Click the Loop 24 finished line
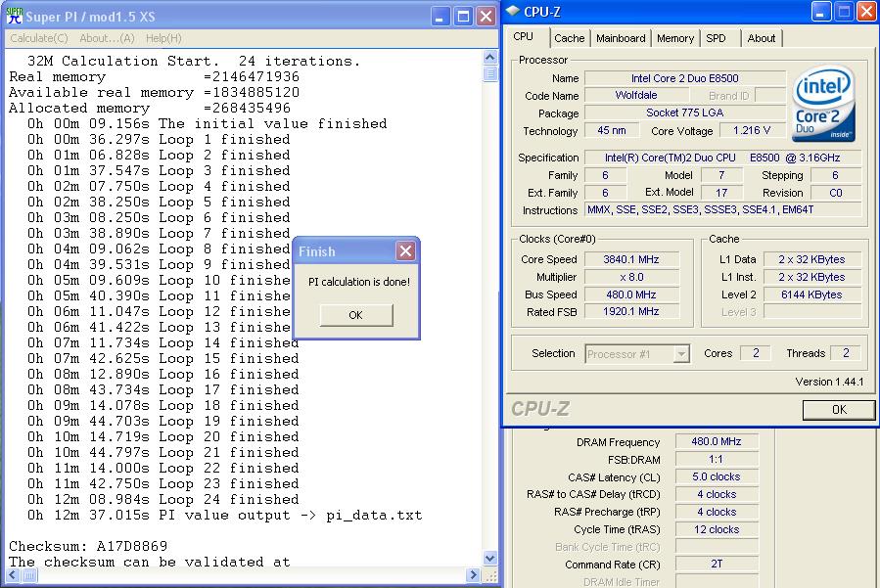The image size is (880, 588). coord(163,499)
